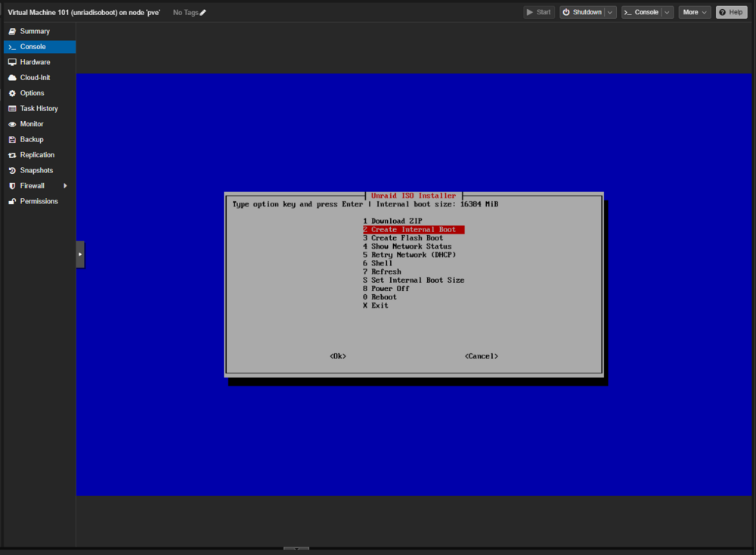Open the Cloud-Init section

tap(39, 78)
